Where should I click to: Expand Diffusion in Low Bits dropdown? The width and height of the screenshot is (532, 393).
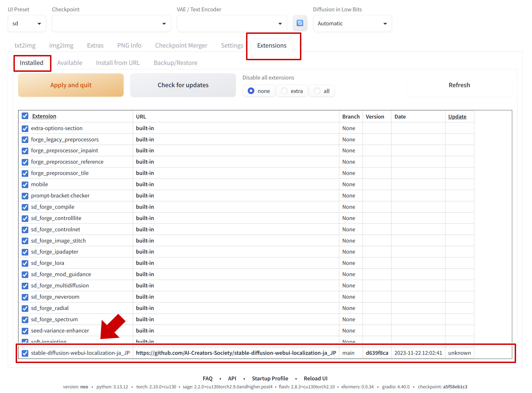(x=352, y=24)
